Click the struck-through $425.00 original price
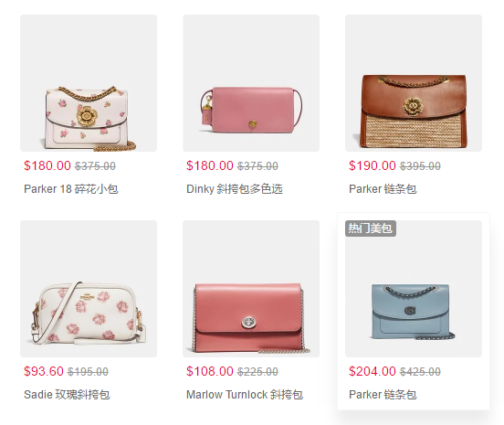The height and width of the screenshot is (425, 504). click(420, 372)
